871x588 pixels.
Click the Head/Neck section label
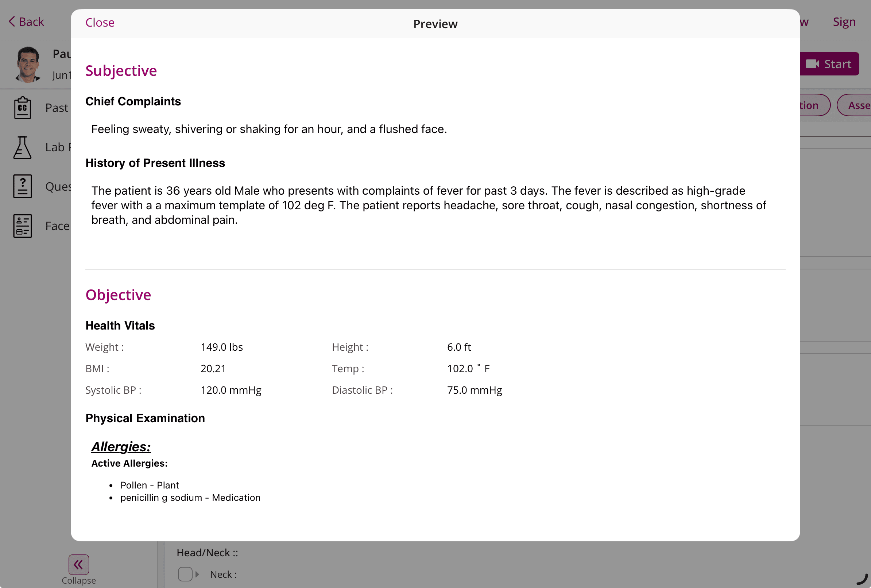[207, 553]
